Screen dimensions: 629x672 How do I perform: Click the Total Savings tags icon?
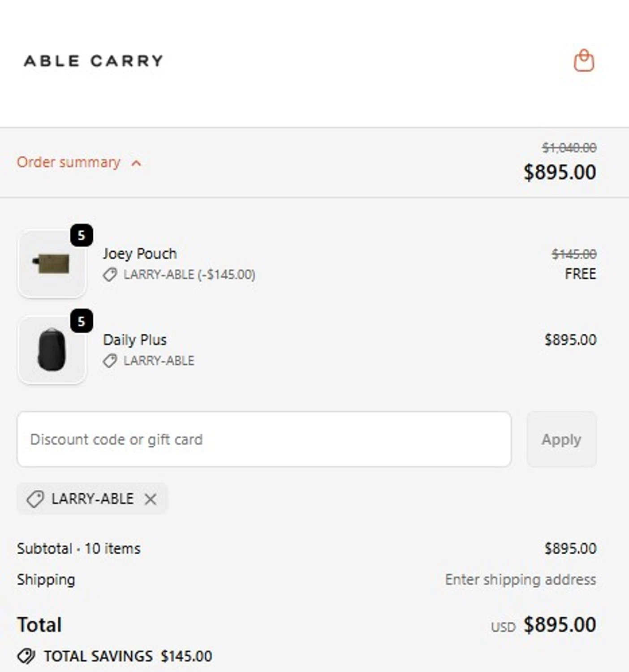26,656
